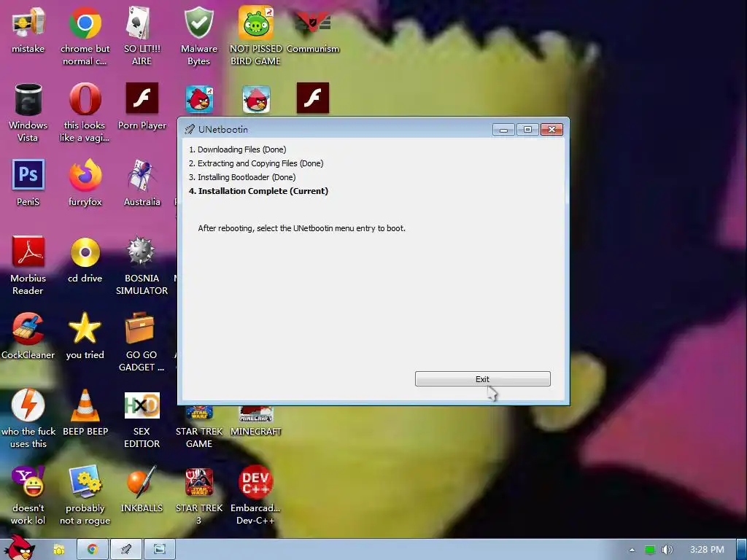
Task: Click the Exit button in UNetbootin
Action: (483, 379)
